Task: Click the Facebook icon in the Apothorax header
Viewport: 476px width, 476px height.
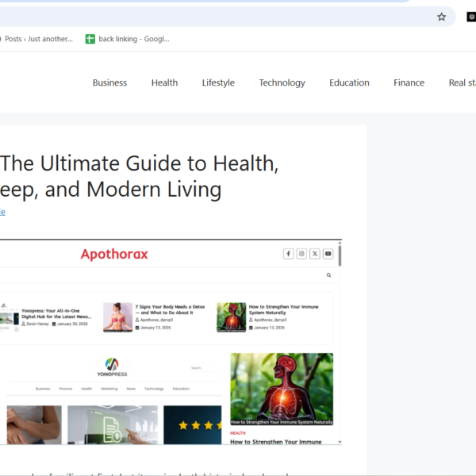Action: click(x=289, y=254)
